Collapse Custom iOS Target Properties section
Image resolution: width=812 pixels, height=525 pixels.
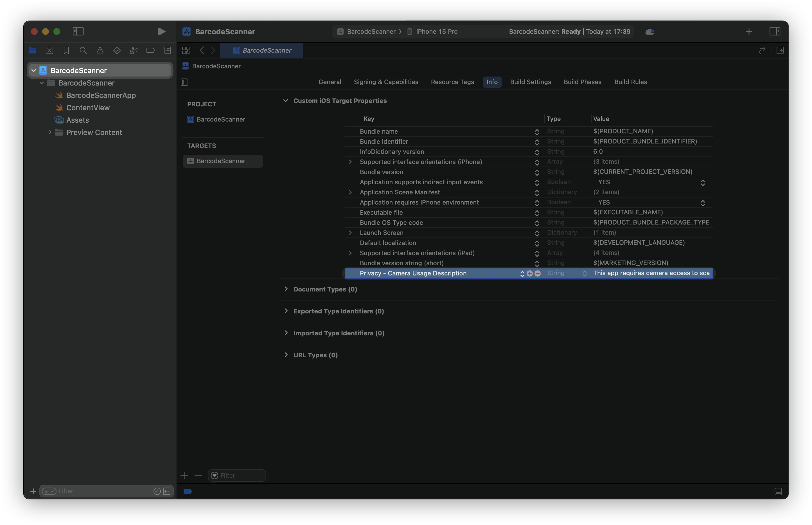point(285,100)
